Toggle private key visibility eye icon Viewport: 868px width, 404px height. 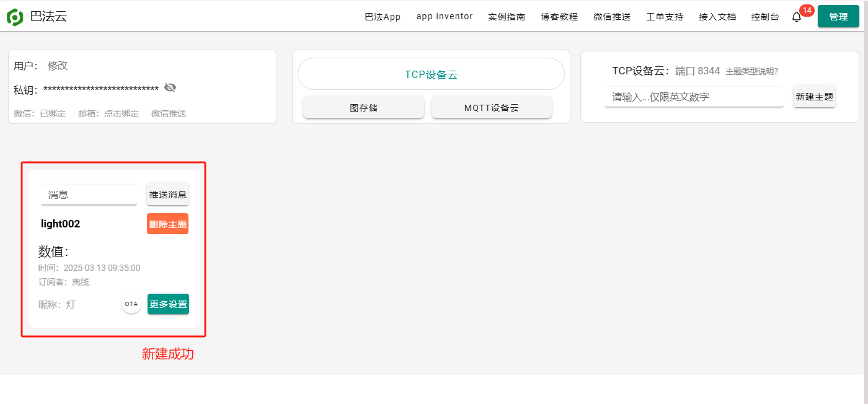pyautogui.click(x=170, y=88)
